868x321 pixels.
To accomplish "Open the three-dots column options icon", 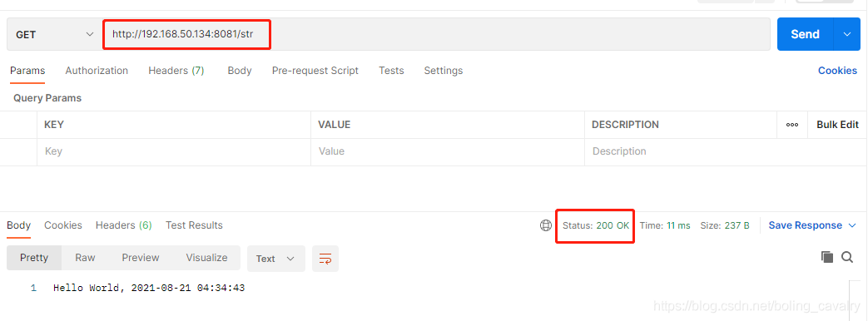I will point(792,125).
